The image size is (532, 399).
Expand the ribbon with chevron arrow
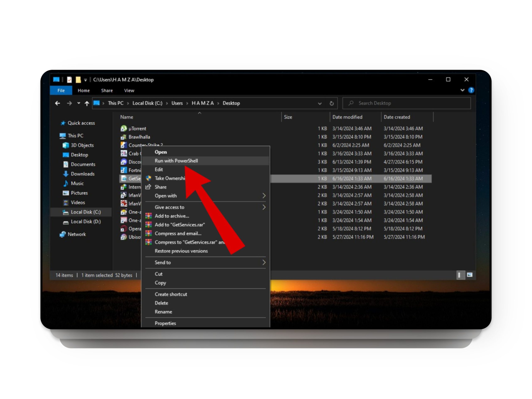pos(462,90)
